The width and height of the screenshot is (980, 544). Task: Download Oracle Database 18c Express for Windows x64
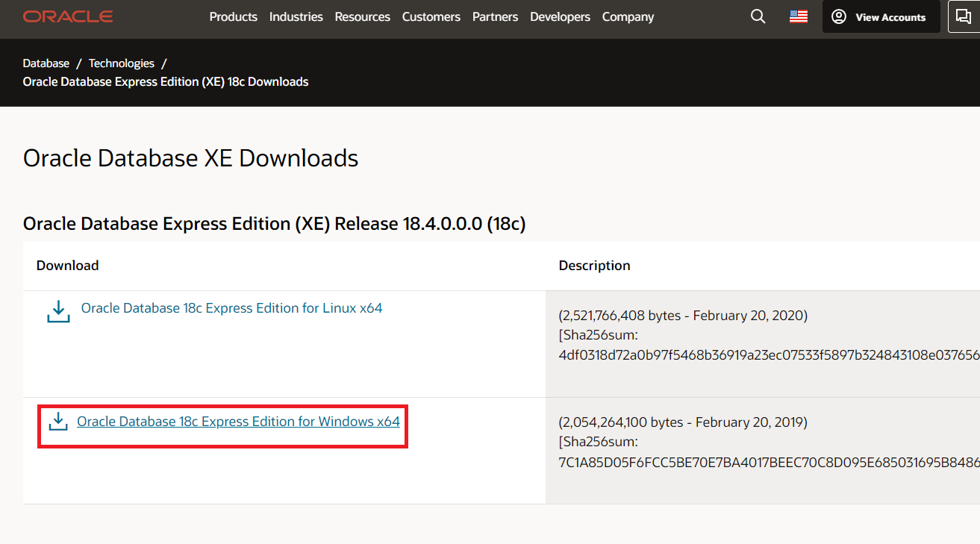click(238, 422)
